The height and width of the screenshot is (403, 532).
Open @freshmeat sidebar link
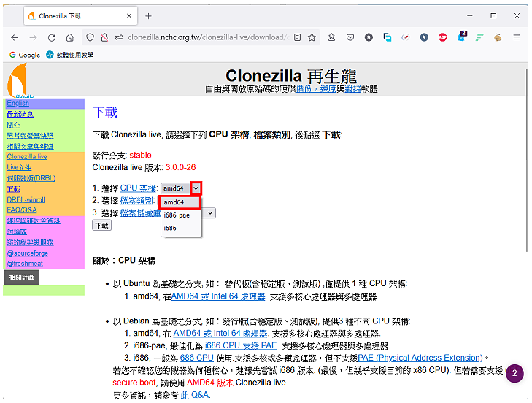25,264
